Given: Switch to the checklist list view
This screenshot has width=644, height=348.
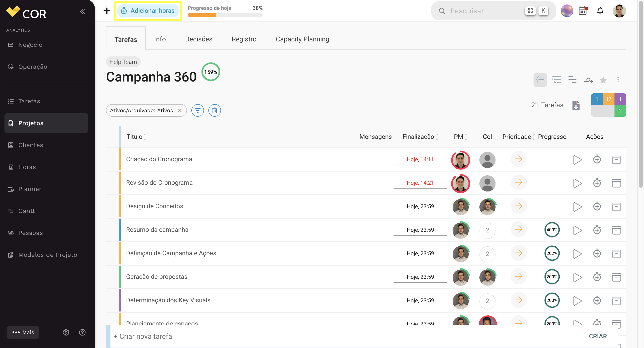Looking at the screenshot, I should 540,80.
